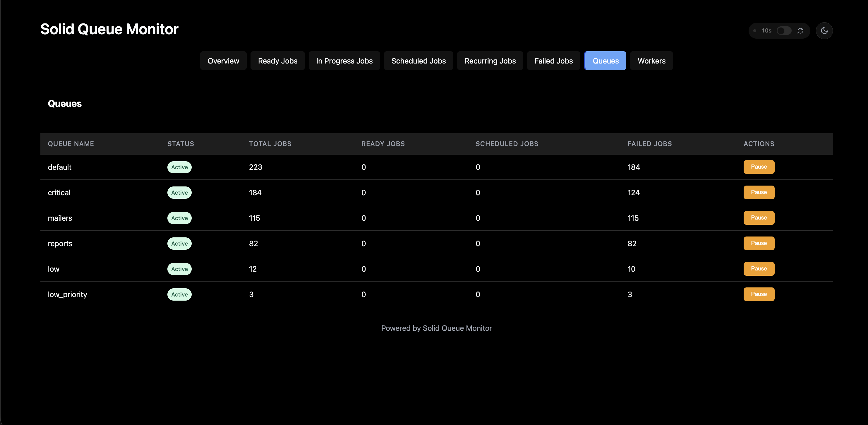The image size is (868, 425).
Task: Open the Overview tab
Action: [223, 61]
